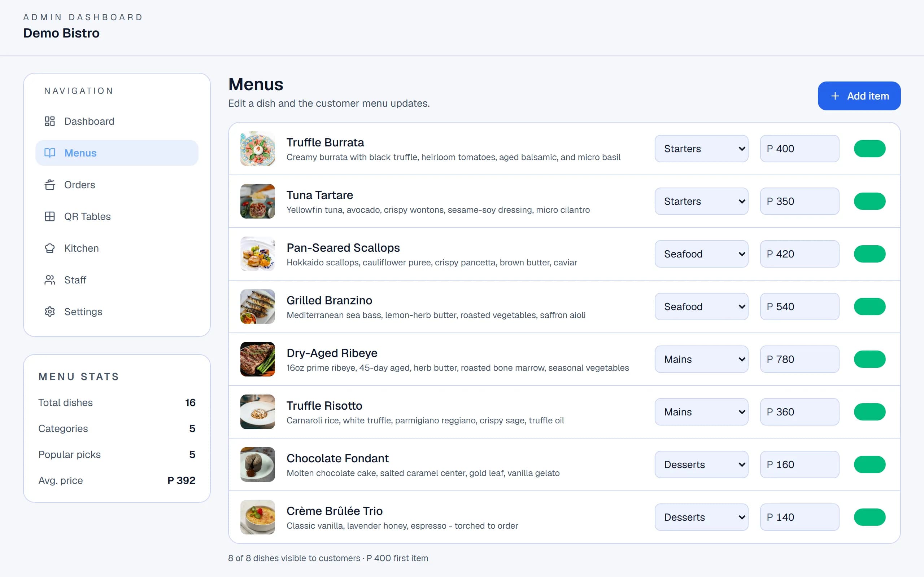Click the Truffle Risotto price field
The width and height of the screenshot is (924, 577).
[799, 412]
